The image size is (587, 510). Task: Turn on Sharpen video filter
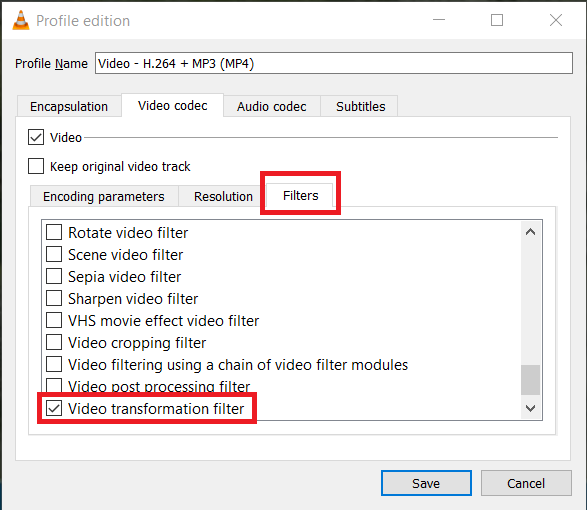click(x=54, y=298)
